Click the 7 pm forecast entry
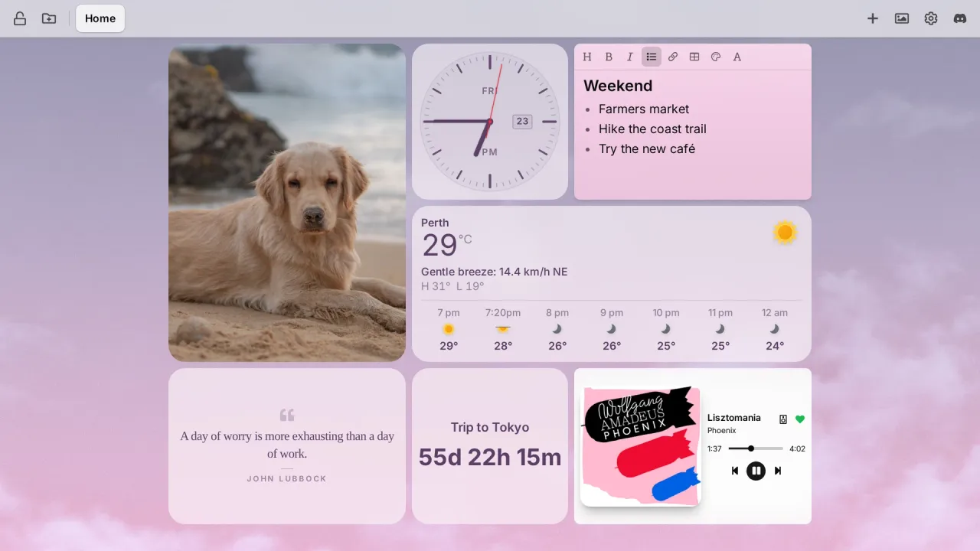Image resolution: width=980 pixels, height=551 pixels. point(449,329)
